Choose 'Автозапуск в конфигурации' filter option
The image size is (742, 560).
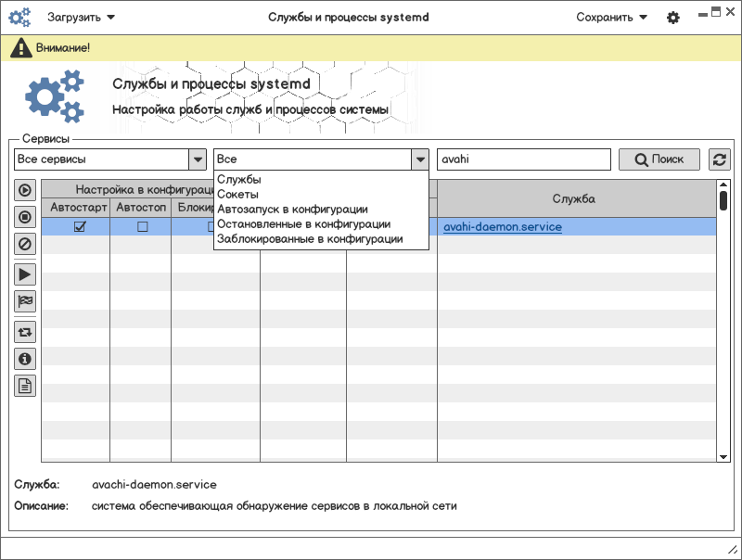click(292, 210)
